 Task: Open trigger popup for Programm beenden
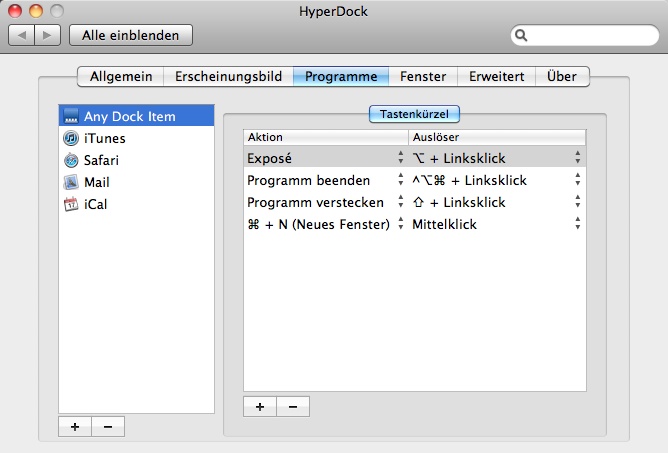click(578, 179)
